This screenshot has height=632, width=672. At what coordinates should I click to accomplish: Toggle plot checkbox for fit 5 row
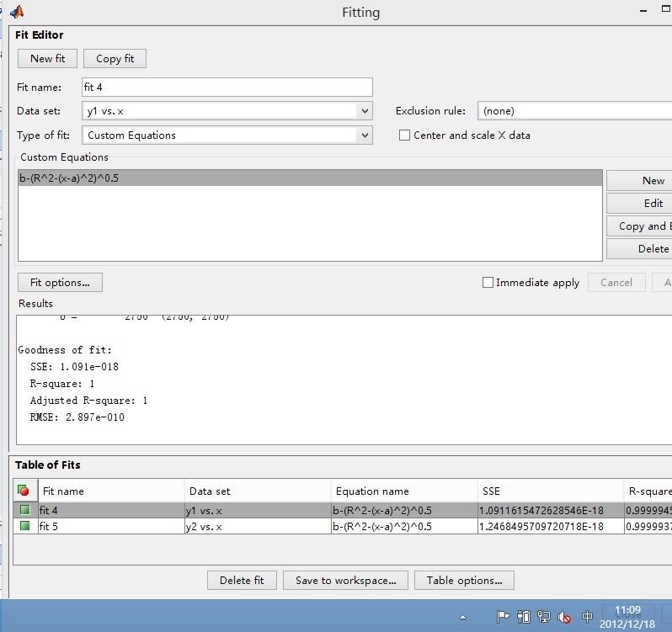pyautogui.click(x=25, y=525)
